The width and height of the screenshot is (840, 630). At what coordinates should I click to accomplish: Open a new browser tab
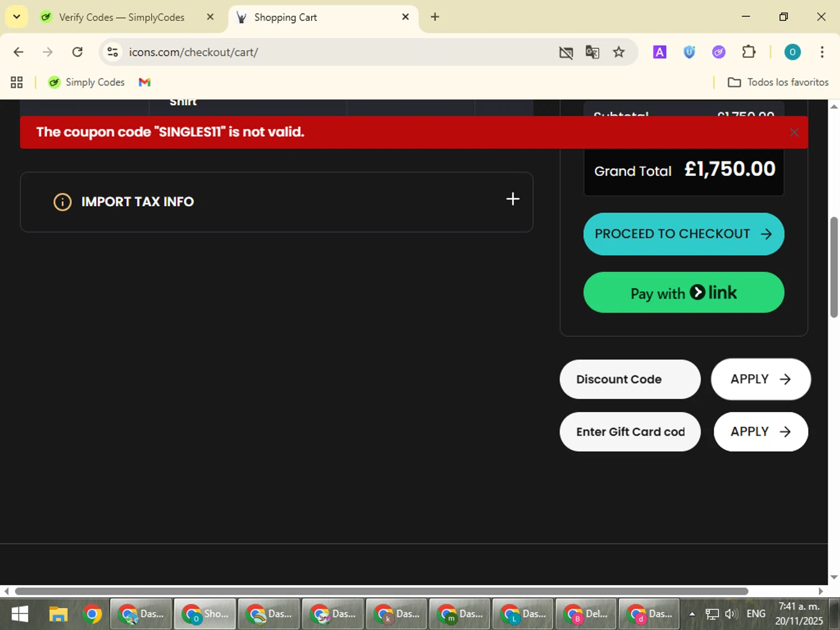(435, 17)
